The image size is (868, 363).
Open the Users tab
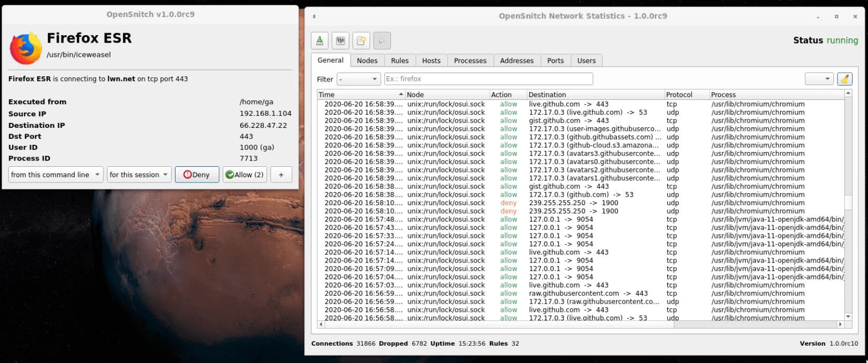tap(586, 60)
